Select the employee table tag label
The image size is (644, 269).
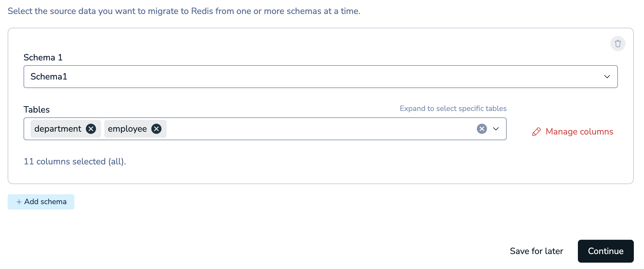click(127, 129)
